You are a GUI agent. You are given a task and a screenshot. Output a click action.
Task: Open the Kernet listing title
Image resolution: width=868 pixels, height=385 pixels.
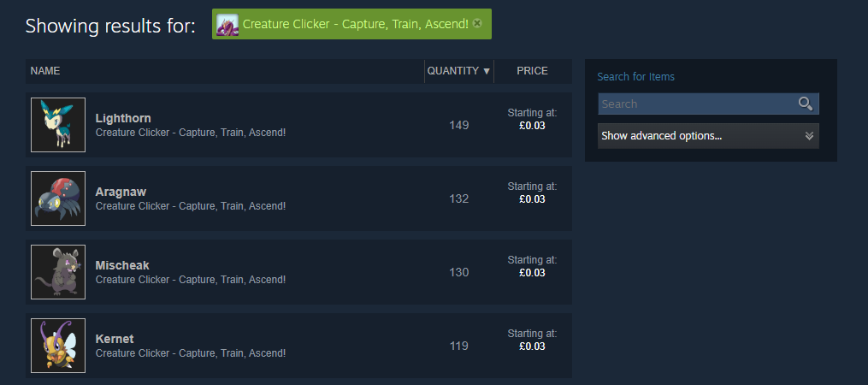tap(115, 339)
